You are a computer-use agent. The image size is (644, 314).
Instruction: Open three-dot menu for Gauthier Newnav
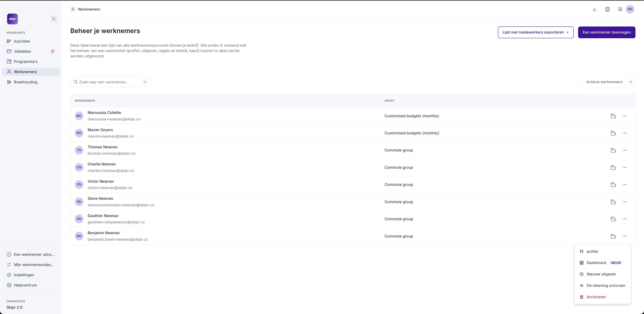pos(625,219)
